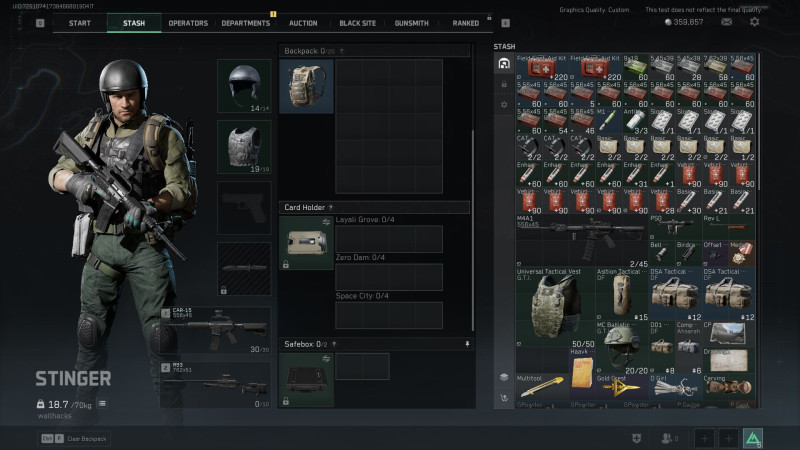This screenshot has width=800, height=450.
Task: Select the MC Ballistic helmet
Action: [622, 347]
